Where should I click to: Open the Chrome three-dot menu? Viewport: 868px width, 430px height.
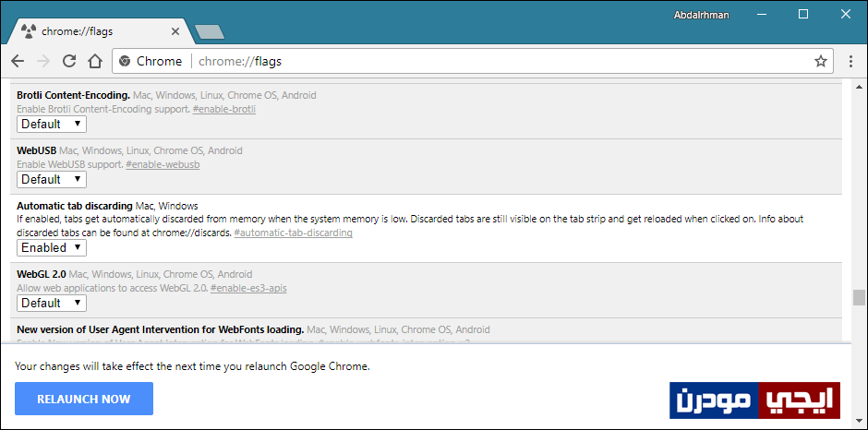tap(850, 61)
